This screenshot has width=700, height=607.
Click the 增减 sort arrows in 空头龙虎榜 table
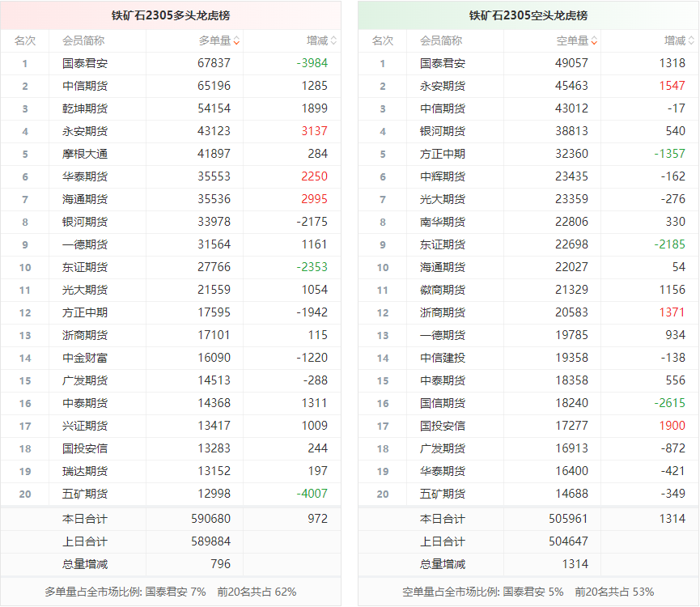(x=691, y=40)
